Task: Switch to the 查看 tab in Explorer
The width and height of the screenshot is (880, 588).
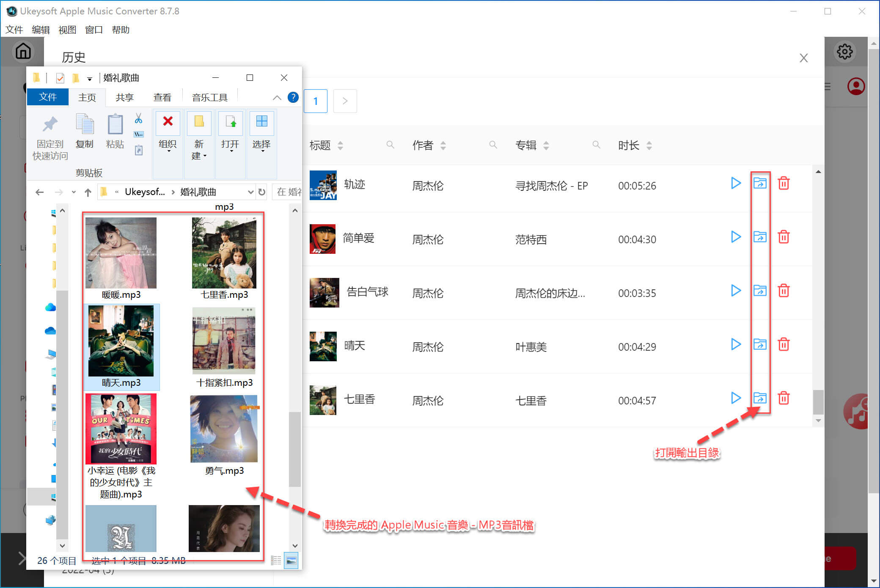Action: [x=162, y=97]
